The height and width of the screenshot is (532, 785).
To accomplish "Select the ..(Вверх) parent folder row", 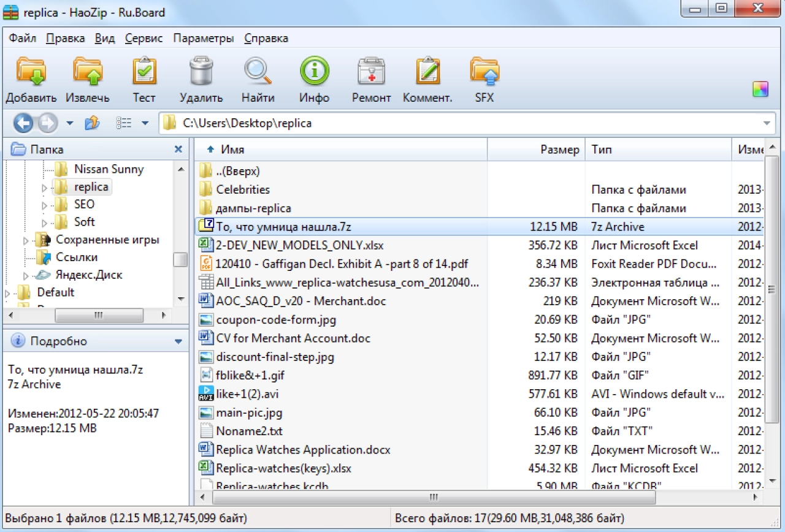I will coord(478,171).
